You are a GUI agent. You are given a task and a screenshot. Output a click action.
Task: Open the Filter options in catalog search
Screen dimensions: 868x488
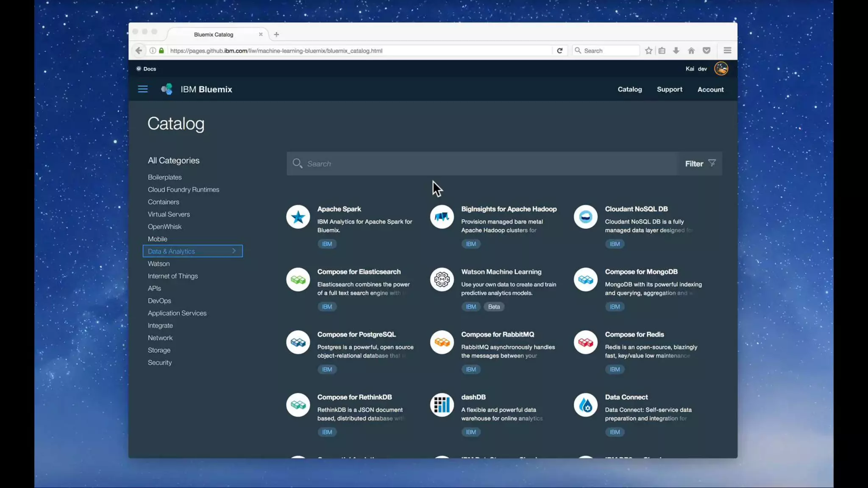[x=700, y=164]
